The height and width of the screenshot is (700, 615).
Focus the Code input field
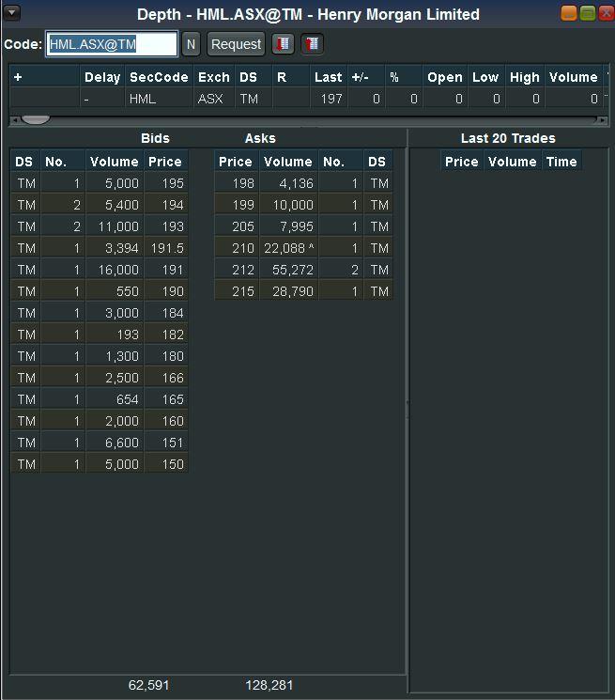coord(112,44)
